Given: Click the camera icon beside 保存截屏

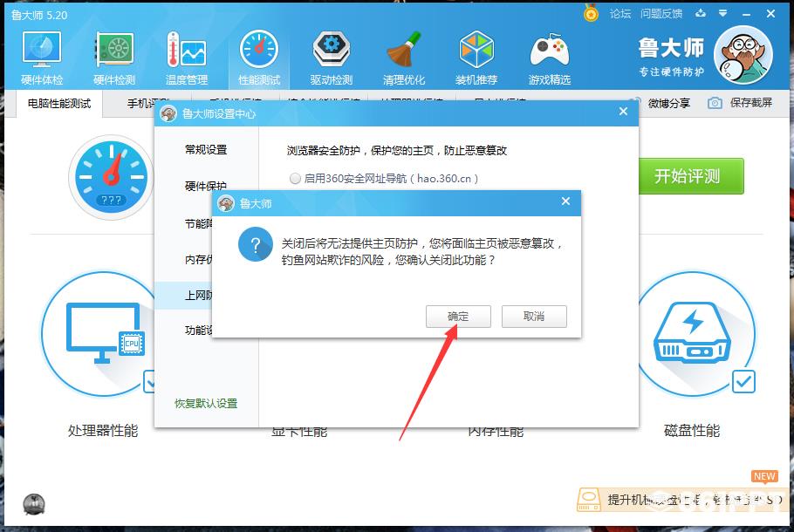Looking at the screenshot, I should click(715, 103).
